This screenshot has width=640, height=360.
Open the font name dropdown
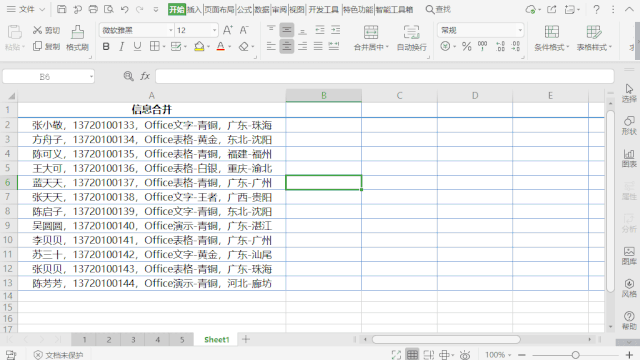coord(171,30)
